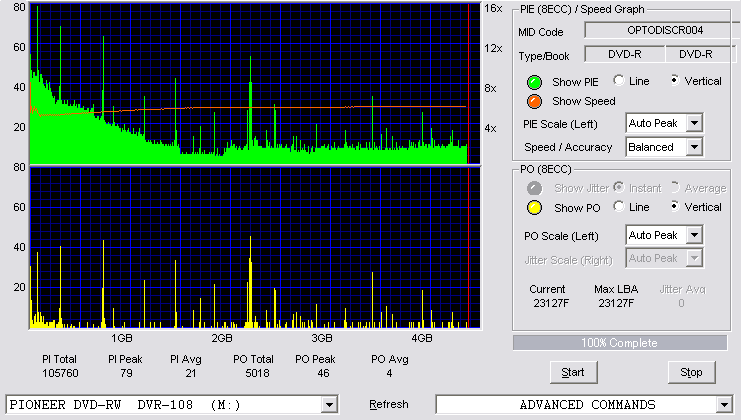742x420 pixels.
Task: Expand the ADVANCED COMMANDS dropdown
Action: tap(724, 405)
